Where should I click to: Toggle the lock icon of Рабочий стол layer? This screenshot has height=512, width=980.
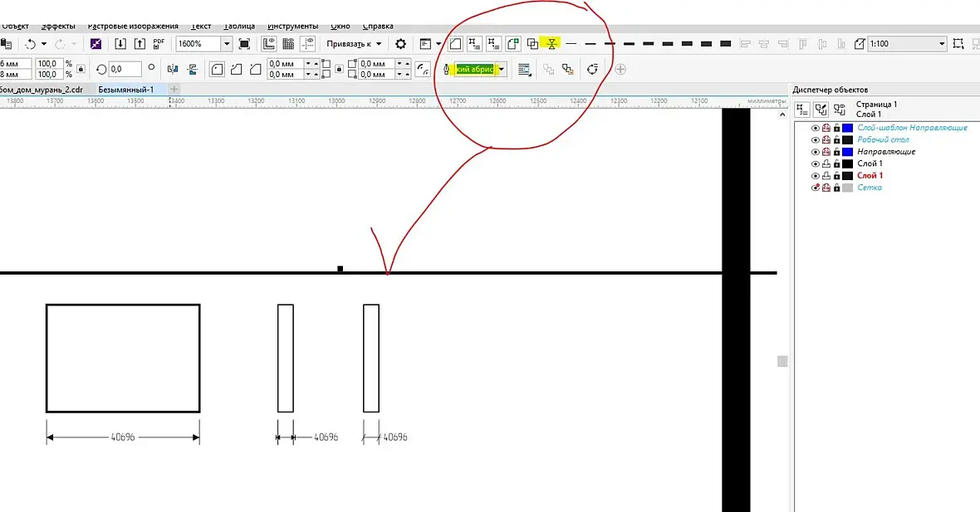[837, 140]
